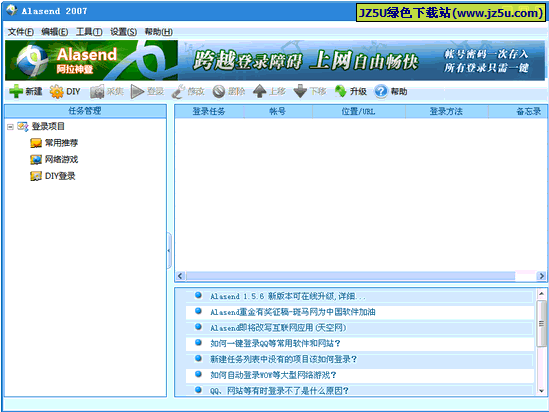The height and width of the screenshot is (412, 549).
Task: Click the 任务管理 panel header
Action: click(85, 111)
